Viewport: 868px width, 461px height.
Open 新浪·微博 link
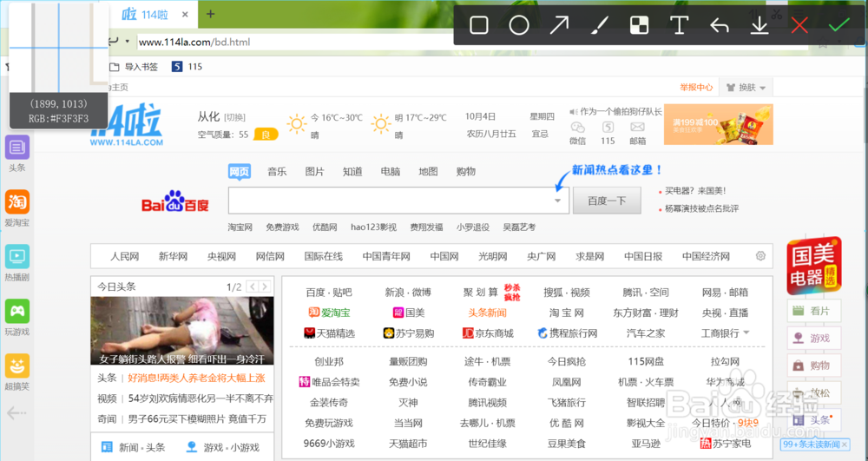pyautogui.click(x=408, y=293)
